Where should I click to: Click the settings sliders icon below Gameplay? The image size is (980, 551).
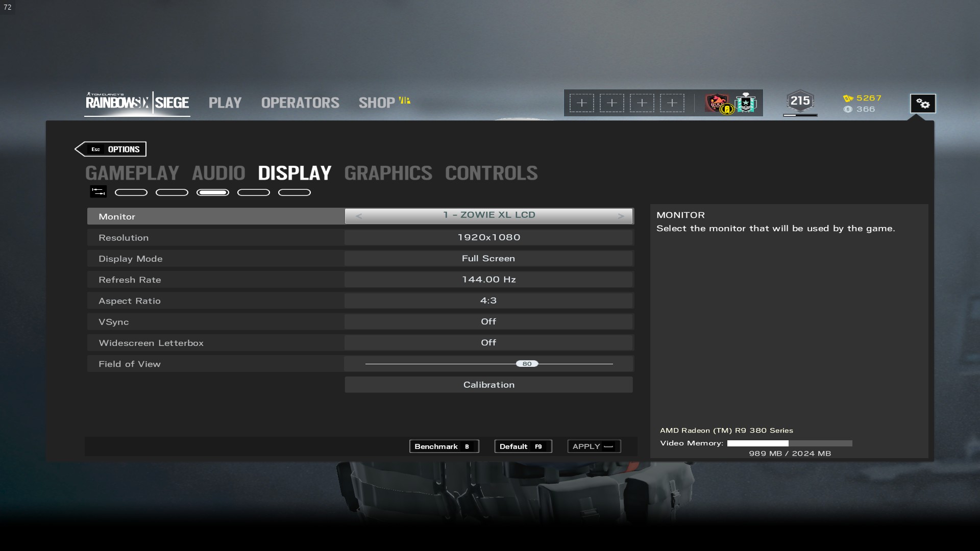click(x=98, y=192)
